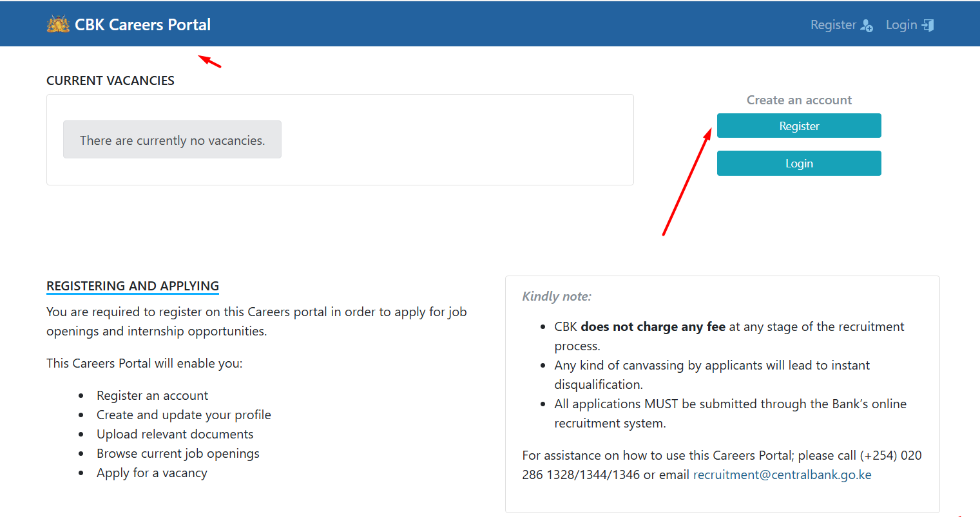Select the 'Apply for a vacancy' list item
This screenshot has width=980, height=517.
(x=152, y=473)
